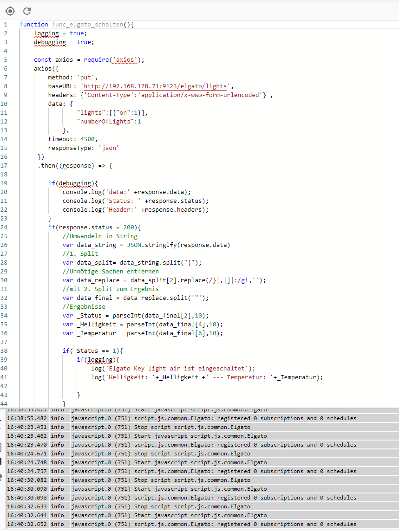Click the underlined 'debugging' variable on line 3
The height and width of the screenshot is (532, 399).
50,42
